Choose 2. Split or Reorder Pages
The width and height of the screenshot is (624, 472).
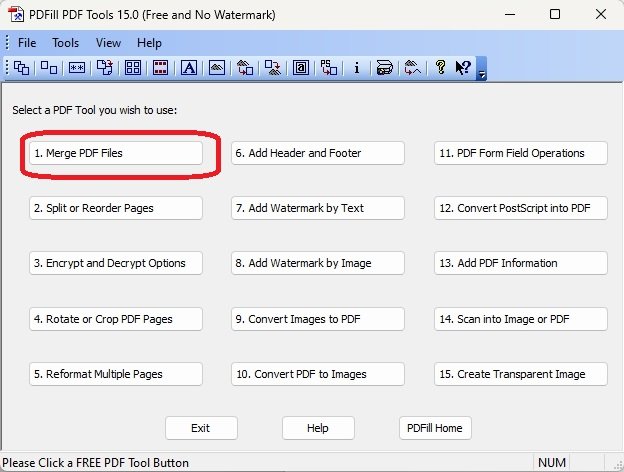pyautogui.click(x=116, y=208)
